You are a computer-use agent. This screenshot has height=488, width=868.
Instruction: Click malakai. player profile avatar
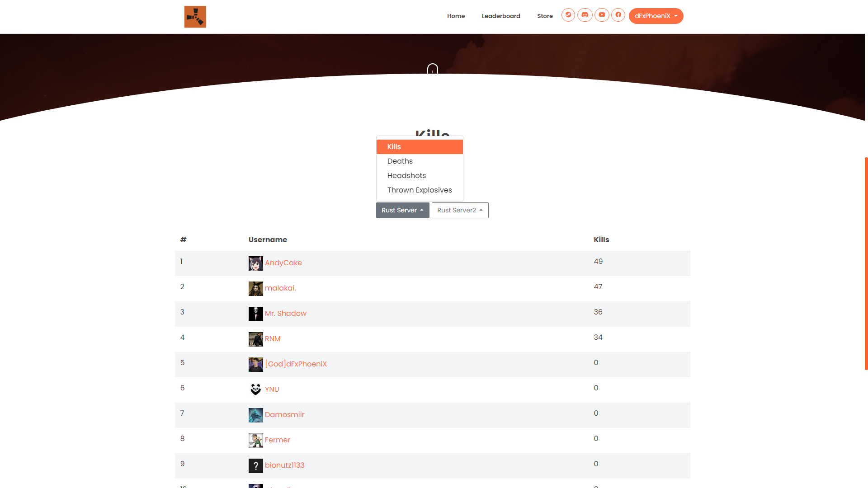tap(256, 288)
